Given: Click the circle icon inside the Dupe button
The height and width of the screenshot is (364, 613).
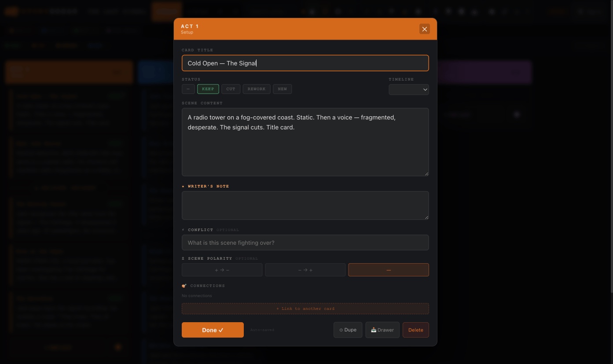Looking at the screenshot, I should pyautogui.click(x=342, y=330).
